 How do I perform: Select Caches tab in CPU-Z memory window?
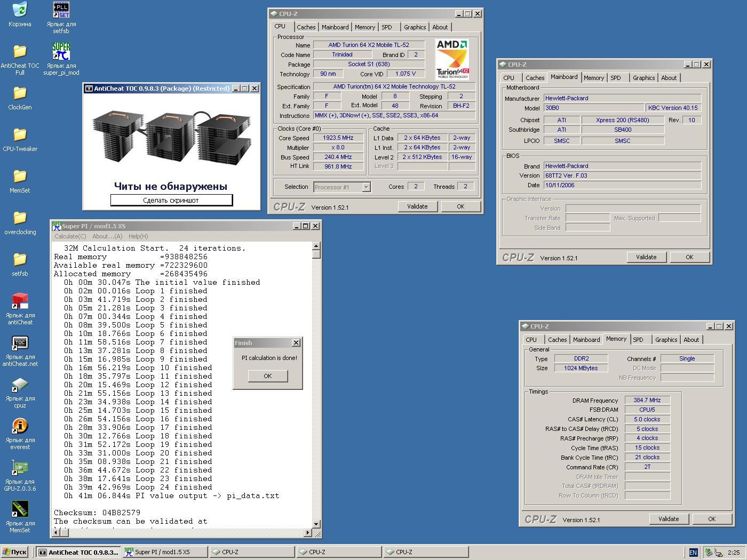tap(557, 340)
